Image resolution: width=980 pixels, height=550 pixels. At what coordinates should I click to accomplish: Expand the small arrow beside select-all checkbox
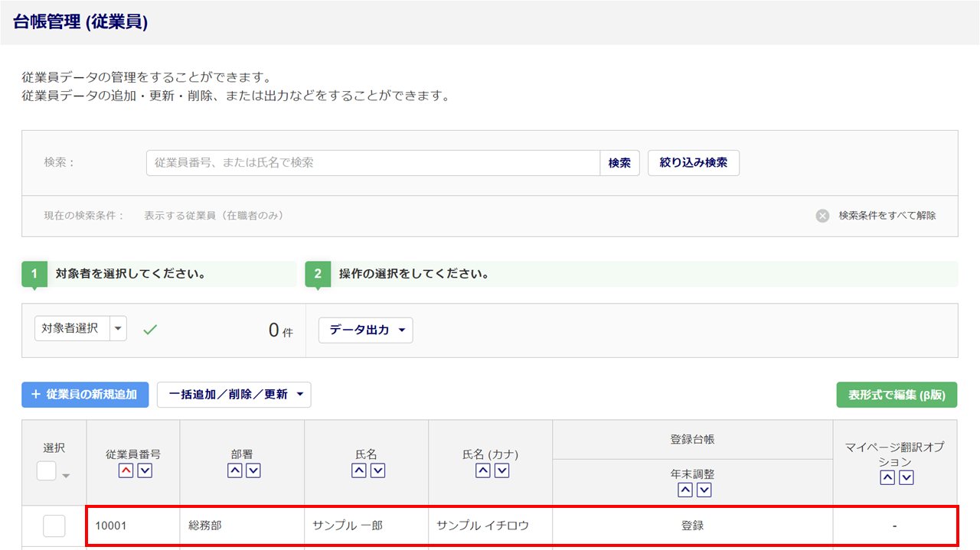tap(66, 476)
